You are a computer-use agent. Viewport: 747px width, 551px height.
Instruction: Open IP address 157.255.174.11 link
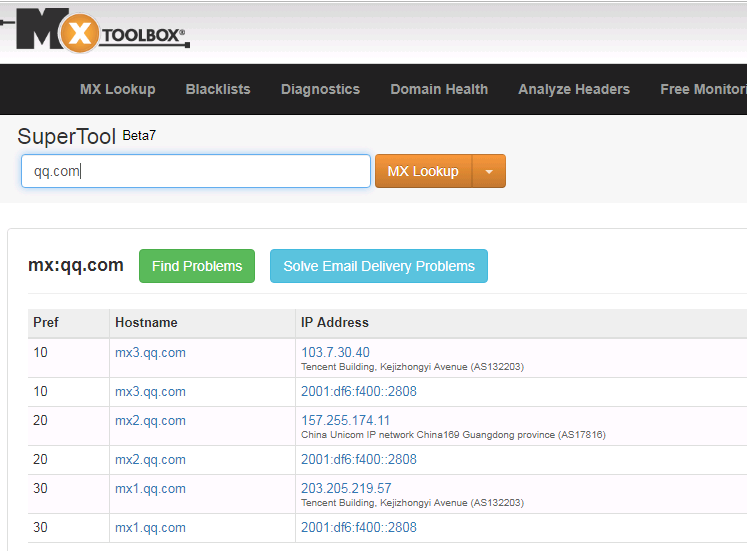click(345, 420)
